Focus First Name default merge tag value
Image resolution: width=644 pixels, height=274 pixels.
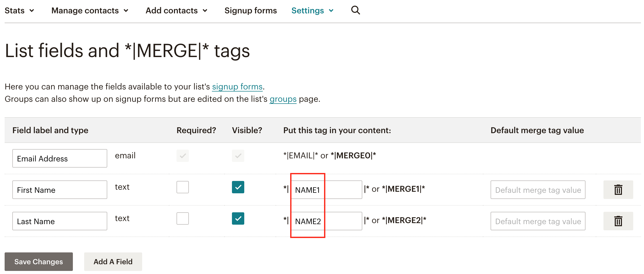538,190
